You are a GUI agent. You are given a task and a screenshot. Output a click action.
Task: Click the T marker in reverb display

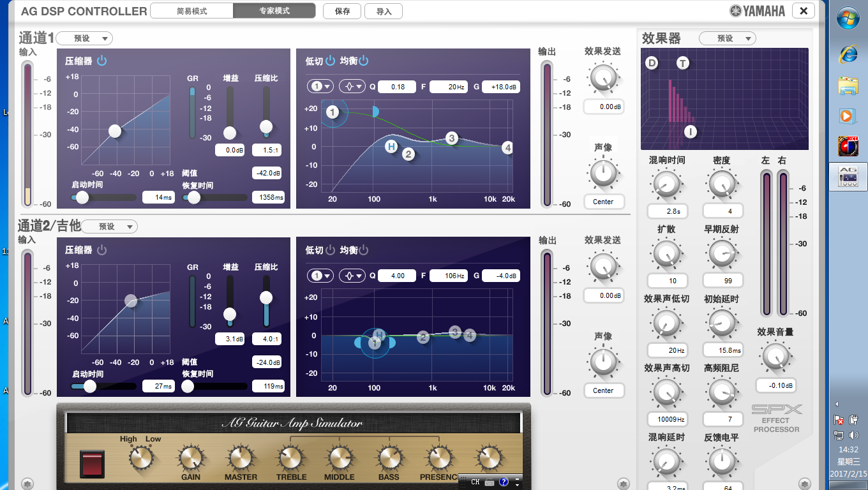684,63
